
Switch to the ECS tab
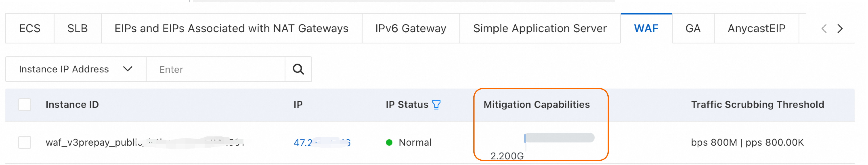tap(30, 29)
